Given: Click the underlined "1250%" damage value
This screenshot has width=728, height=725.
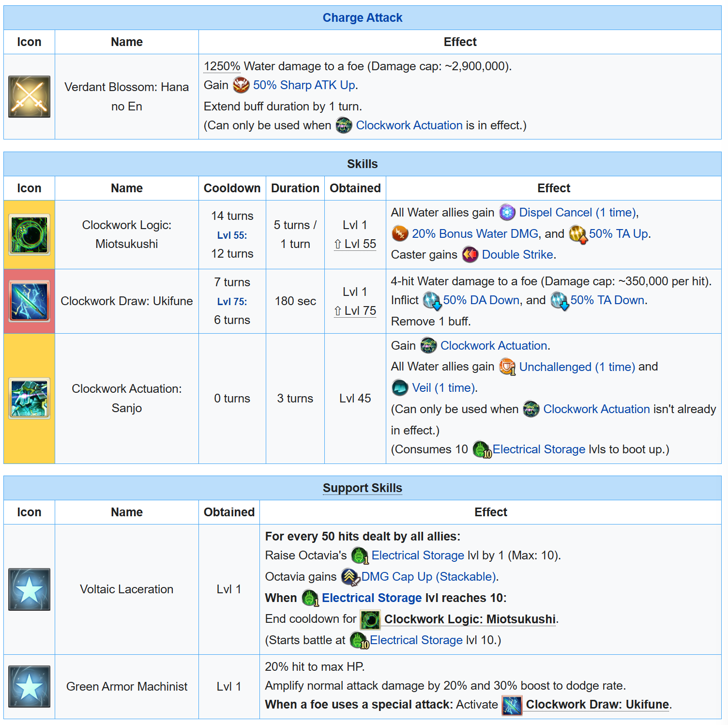Looking at the screenshot, I should (x=222, y=66).
